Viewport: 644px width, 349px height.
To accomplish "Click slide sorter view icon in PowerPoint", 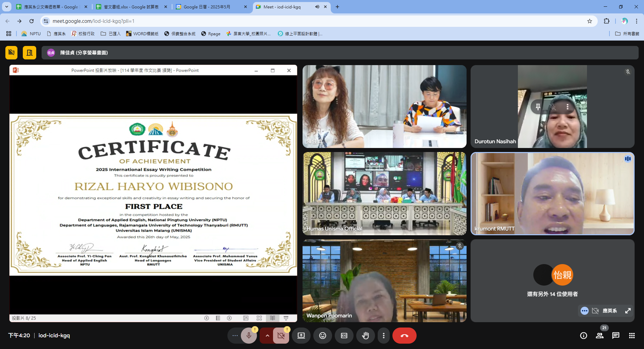I will [259, 318].
